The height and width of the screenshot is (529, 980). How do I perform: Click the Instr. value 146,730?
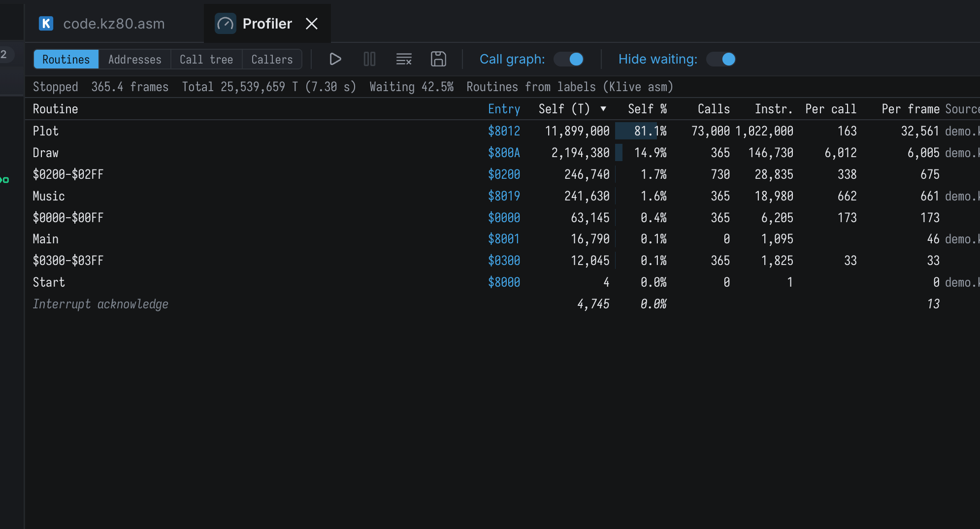pos(771,153)
